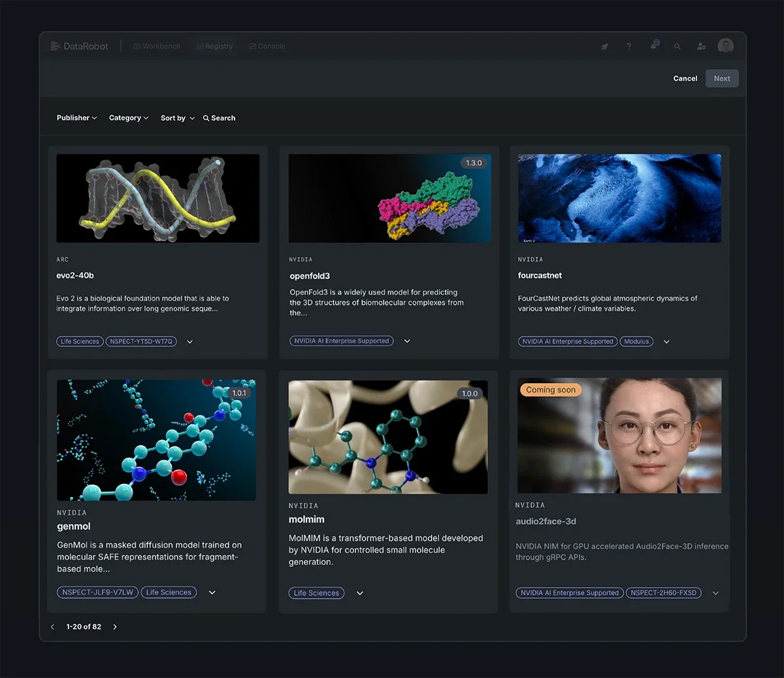This screenshot has height=678, width=784.
Task: Click the openfold3 model title
Action: click(310, 276)
